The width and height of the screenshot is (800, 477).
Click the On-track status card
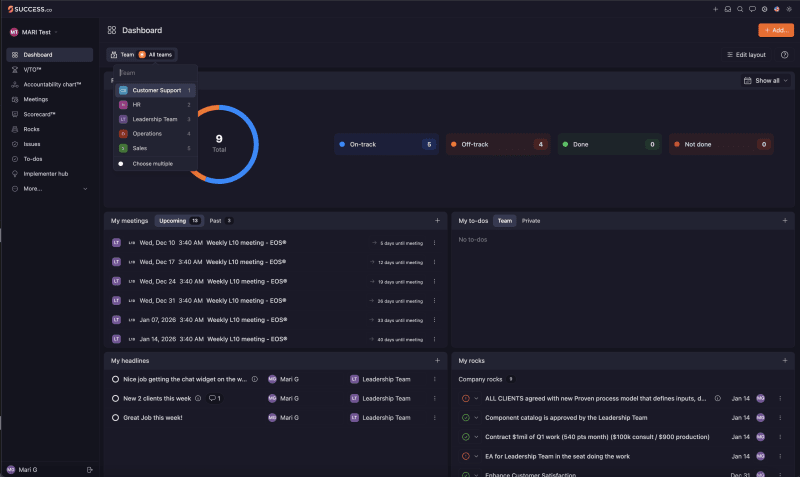pos(386,144)
